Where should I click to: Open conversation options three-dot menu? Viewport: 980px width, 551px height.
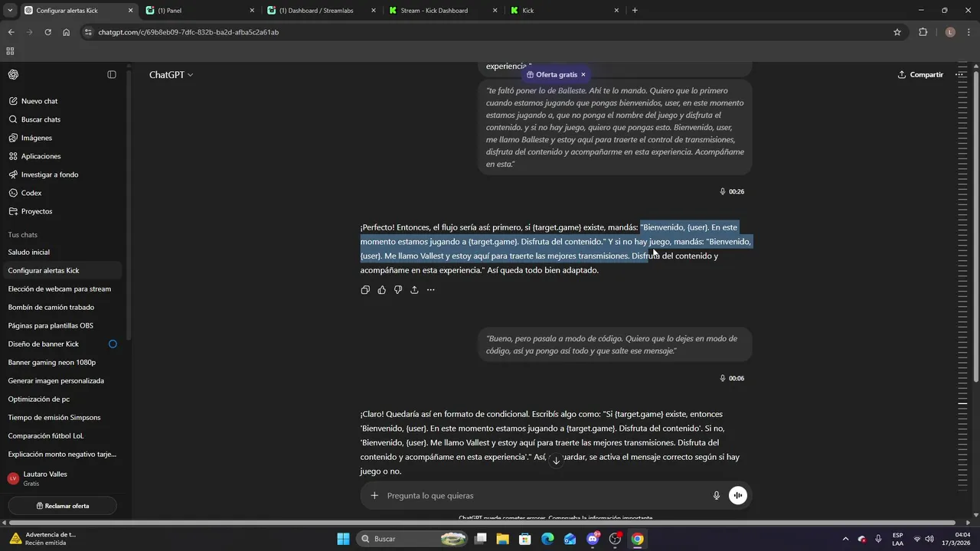tap(960, 74)
